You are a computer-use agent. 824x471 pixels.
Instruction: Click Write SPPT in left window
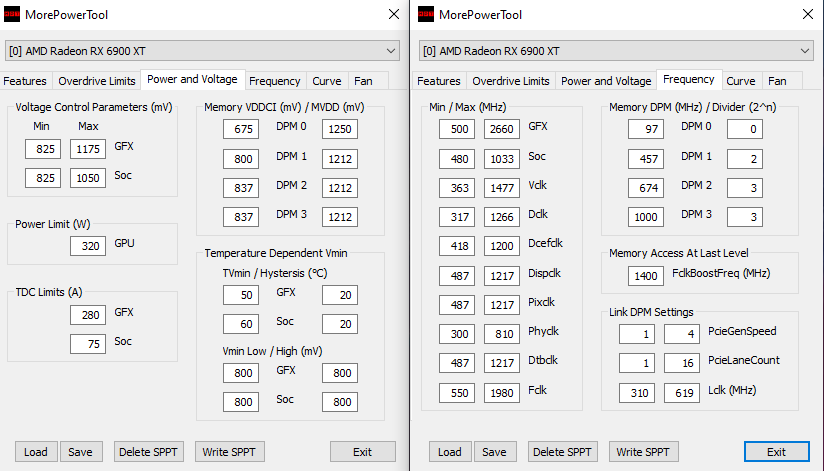point(229,452)
